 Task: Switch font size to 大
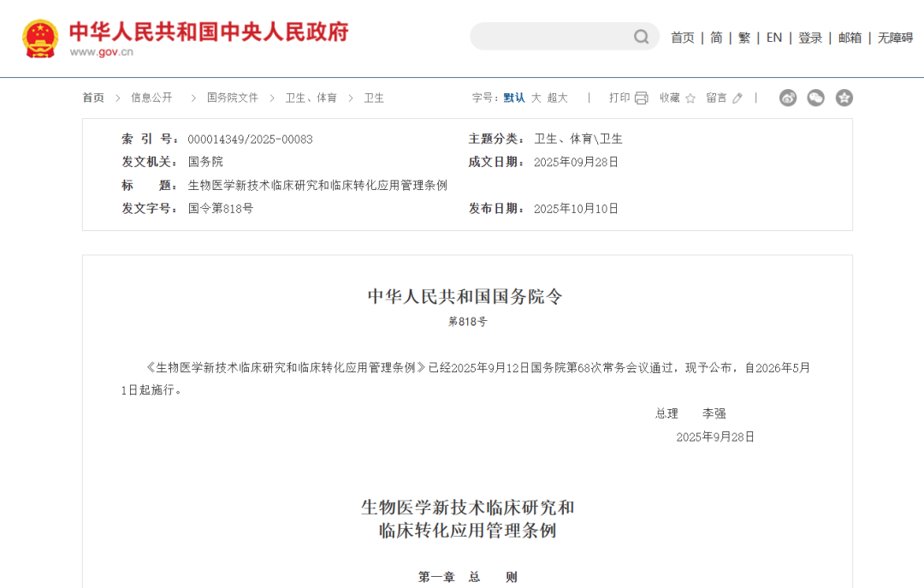click(536, 98)
